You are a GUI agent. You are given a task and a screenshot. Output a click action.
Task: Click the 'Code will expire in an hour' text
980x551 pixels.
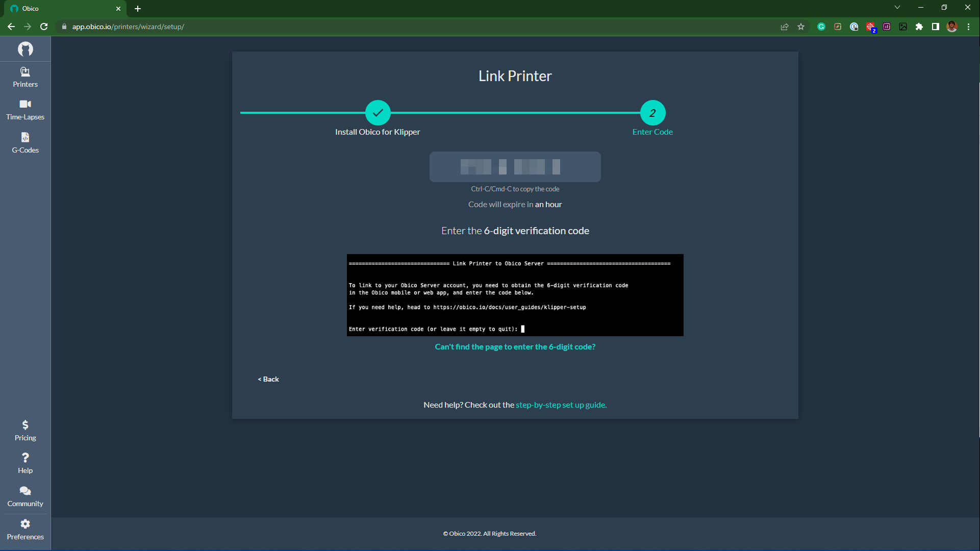point(515,205)
